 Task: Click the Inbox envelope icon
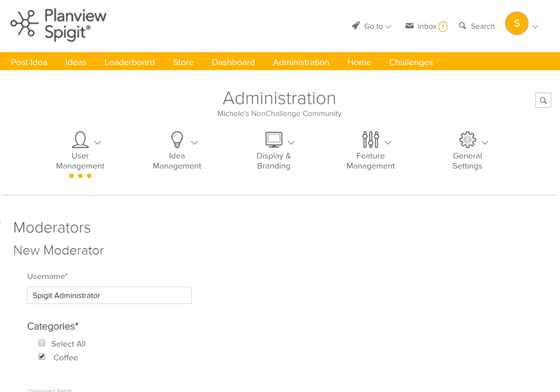tap(409, 26)
